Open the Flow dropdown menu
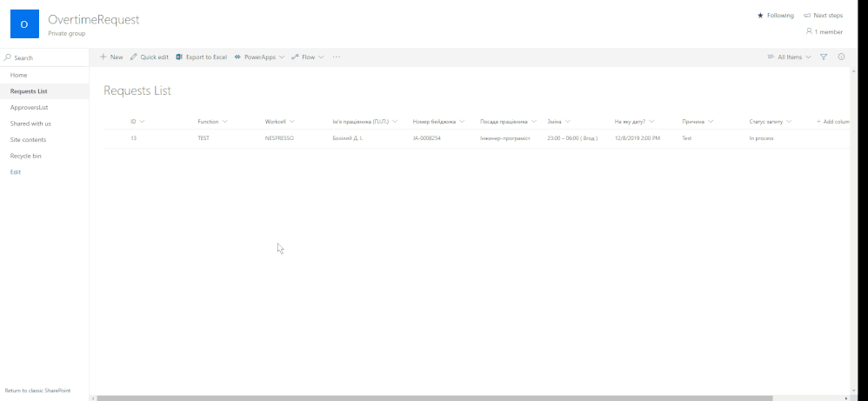This screenshot has height=401, width=868. click(x=307, y=57)
